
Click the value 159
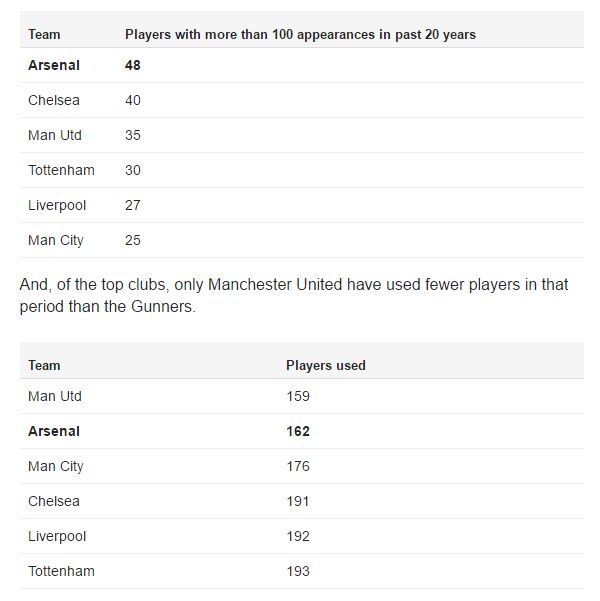pos(298,396)
